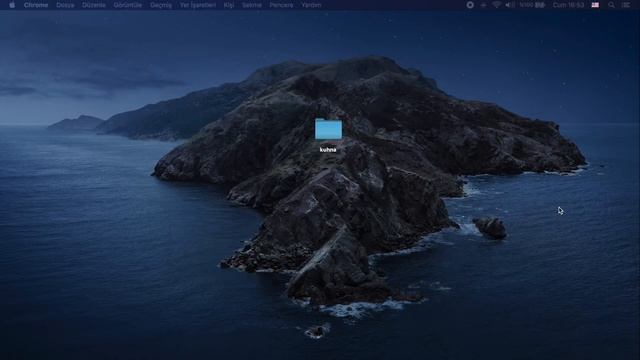Open the Yardım menu
640x360 pixels.
click(x=311, y=5)
